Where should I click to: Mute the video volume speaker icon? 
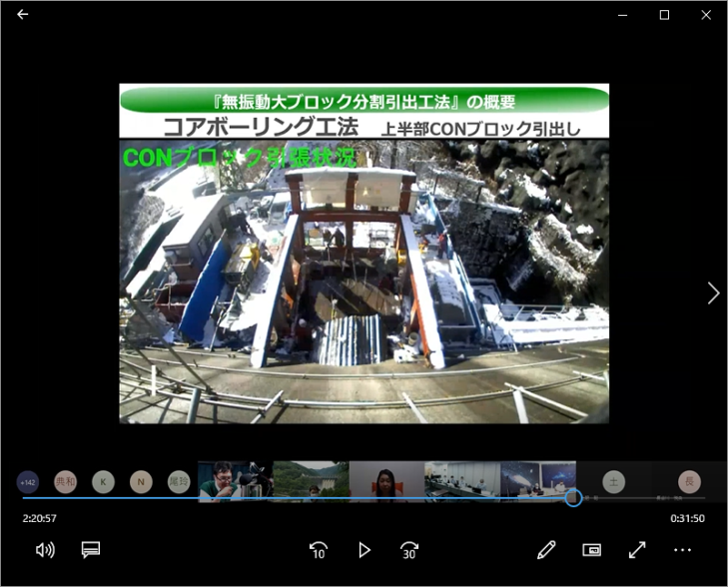click(x=45, y=550)
